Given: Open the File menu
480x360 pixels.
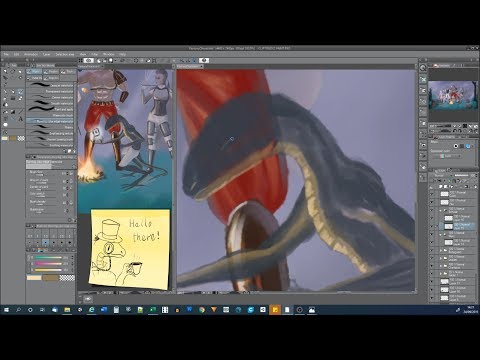Looking at the screenshot, I should click(x=6, y=54).
